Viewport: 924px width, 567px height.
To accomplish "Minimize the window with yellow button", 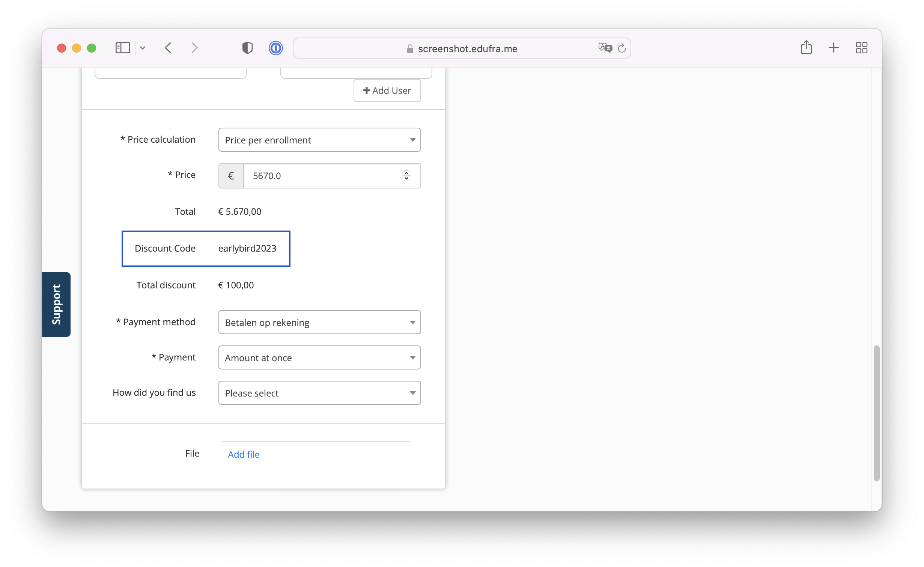I will coord(77,48).
